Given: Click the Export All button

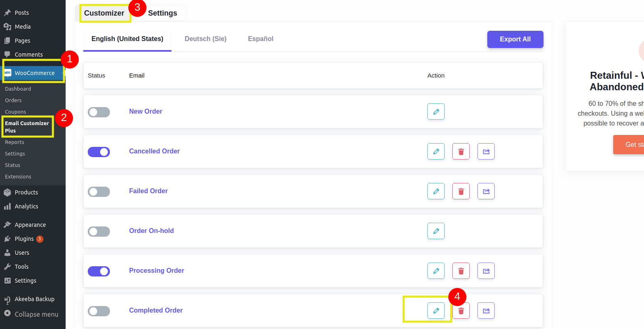Looking at the screenshot, I should click(x=515, y=39).
